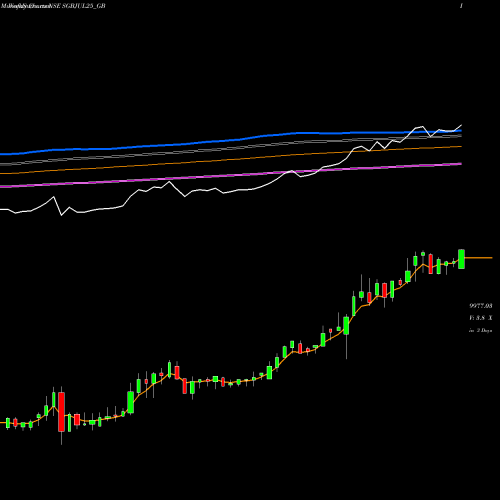Click the thick blue moving average line
This screenshot has width=500, height=500.
coord(231,140)
